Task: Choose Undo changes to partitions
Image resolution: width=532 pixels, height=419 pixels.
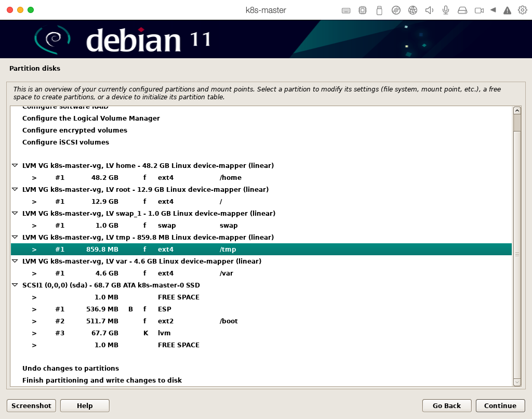Action: (x=71, y=368)
